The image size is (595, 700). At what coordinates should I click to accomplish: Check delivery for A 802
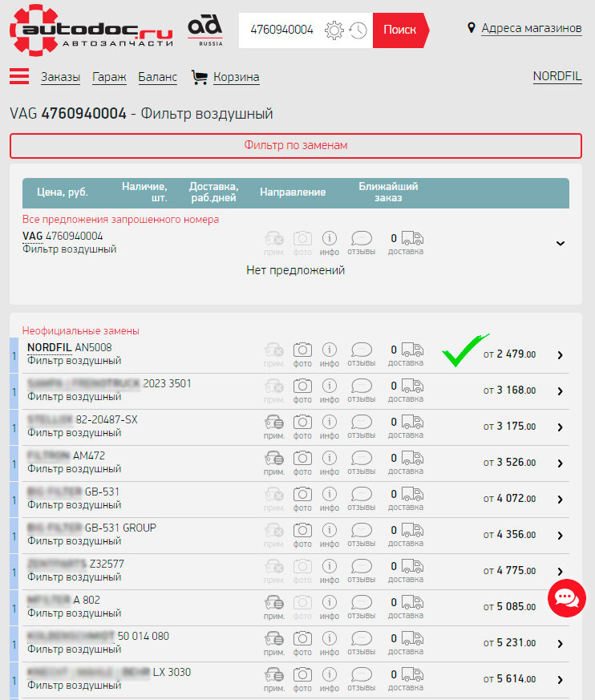click(x=406, y=608)
